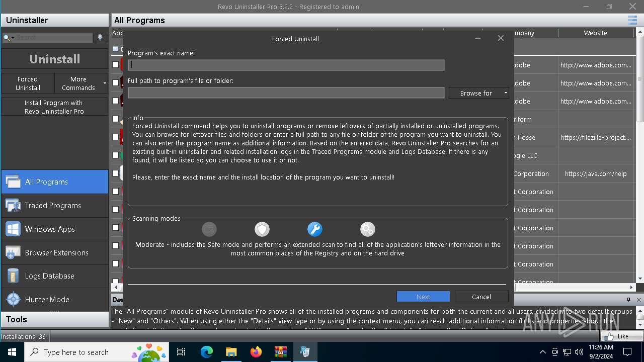This screenshot has height=362, width=644.
Task: Collapse the program group with the minus box
Action: (115, 49)
